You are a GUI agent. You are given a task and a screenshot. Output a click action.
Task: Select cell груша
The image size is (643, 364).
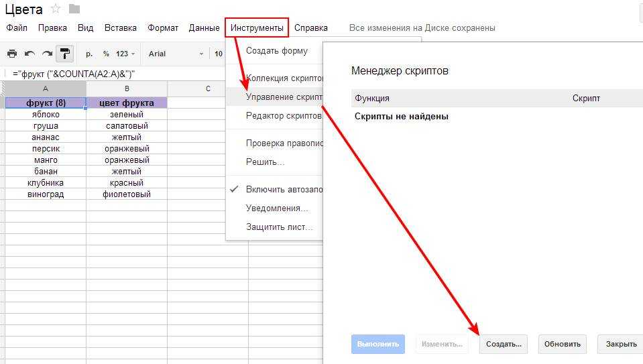[x=46, y=126]
